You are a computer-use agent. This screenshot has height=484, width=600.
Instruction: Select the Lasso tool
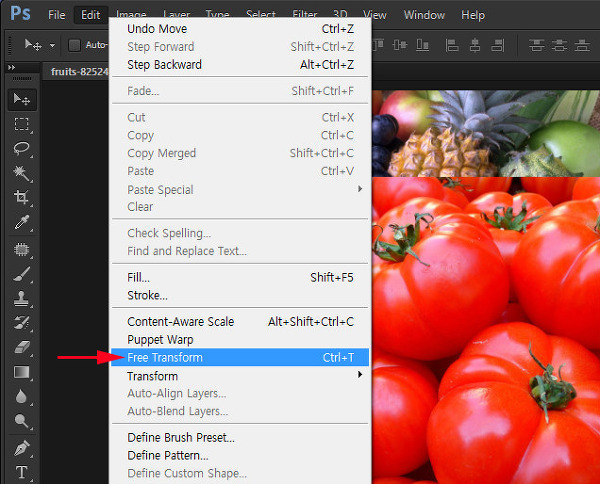pyautogui.click(x=21, y=148)
